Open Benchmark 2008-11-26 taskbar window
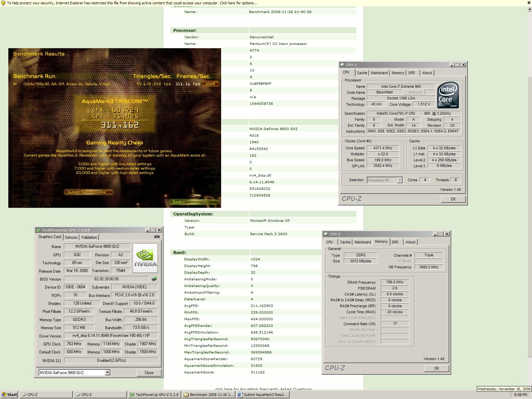 pos(208,395)
